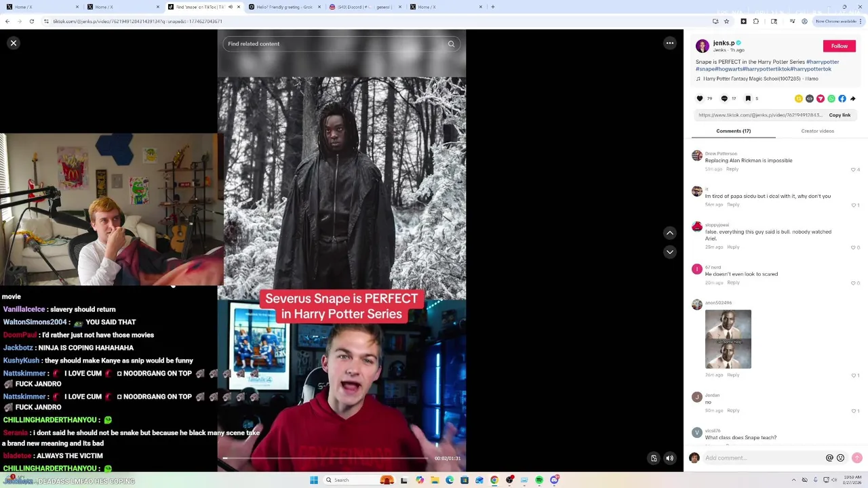
Task: Open Chrome from the taskbar
Action: [x=494, y=481]
